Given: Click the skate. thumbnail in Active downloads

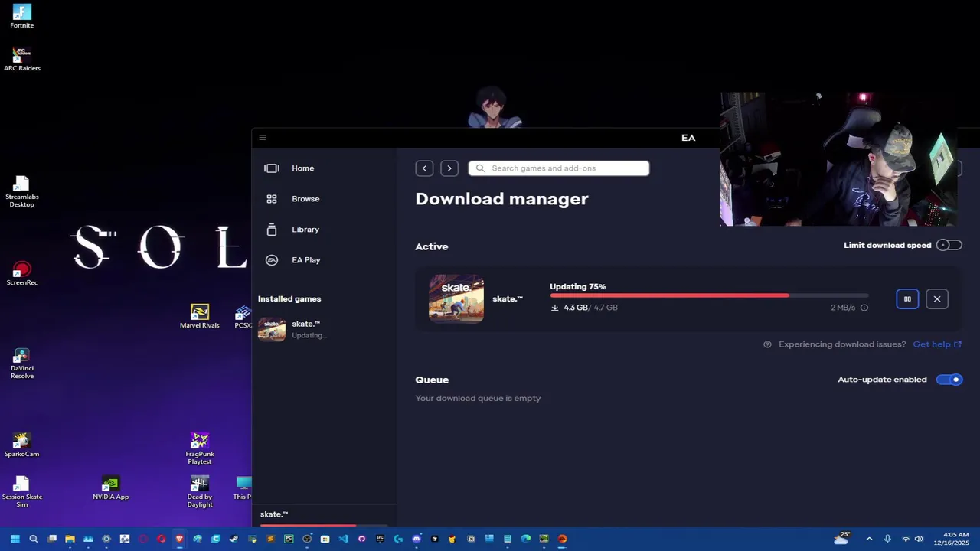Looking at the screenshot, I should [456, 298].
